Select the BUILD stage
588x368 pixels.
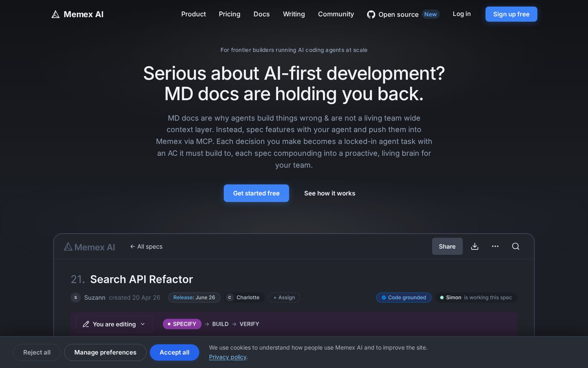click(x=220, y=324)
